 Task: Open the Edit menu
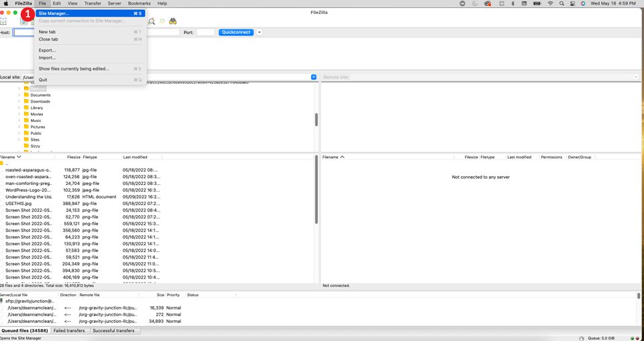(x=56, y=3)
